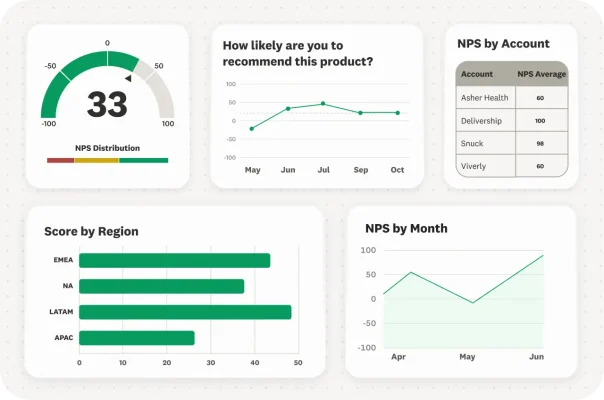This screenshot has height=400, width=604.
Task: Click the Jul data point on recommend chart
Action: (x=323, y=104)
